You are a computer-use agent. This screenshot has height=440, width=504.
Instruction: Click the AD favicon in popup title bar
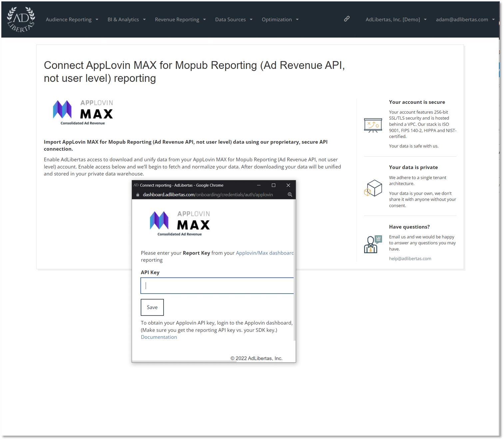136,185
